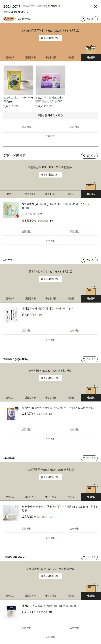Write 리뷰작성 for 일동후디스 트루맘
Screen dimensions: 101x644
tap(50, 439)
